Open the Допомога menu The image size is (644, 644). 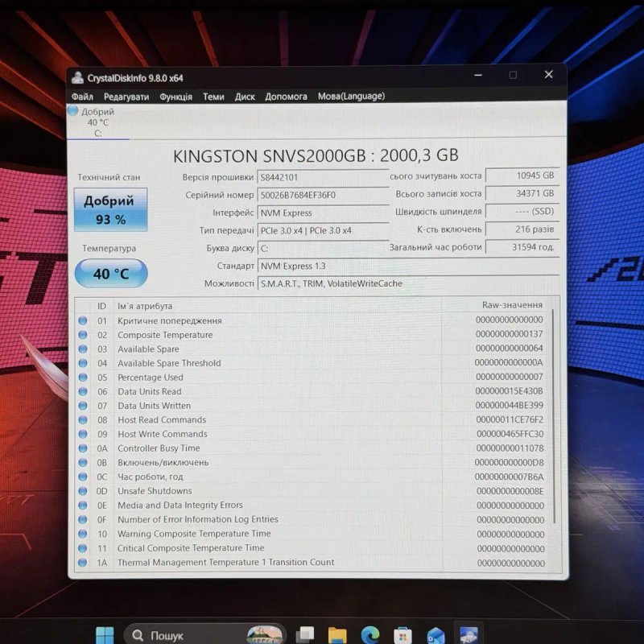click(x=286, y=97)
